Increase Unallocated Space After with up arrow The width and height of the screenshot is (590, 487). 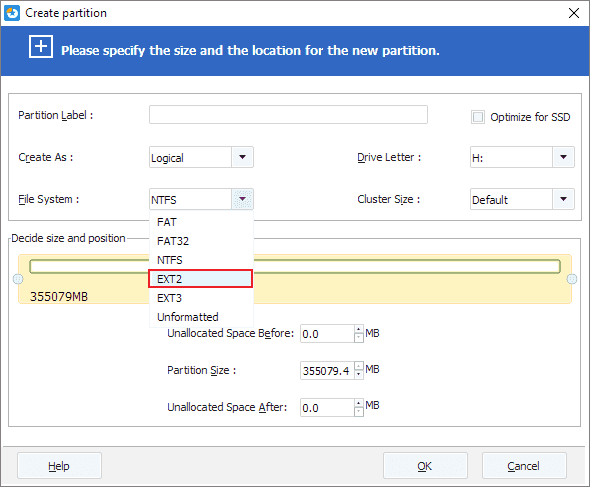tap(359, 403)
